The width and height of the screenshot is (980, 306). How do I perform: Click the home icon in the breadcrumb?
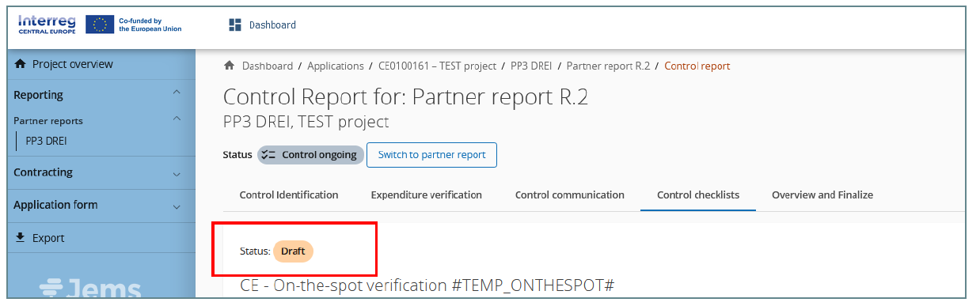(x=230, y=66)
